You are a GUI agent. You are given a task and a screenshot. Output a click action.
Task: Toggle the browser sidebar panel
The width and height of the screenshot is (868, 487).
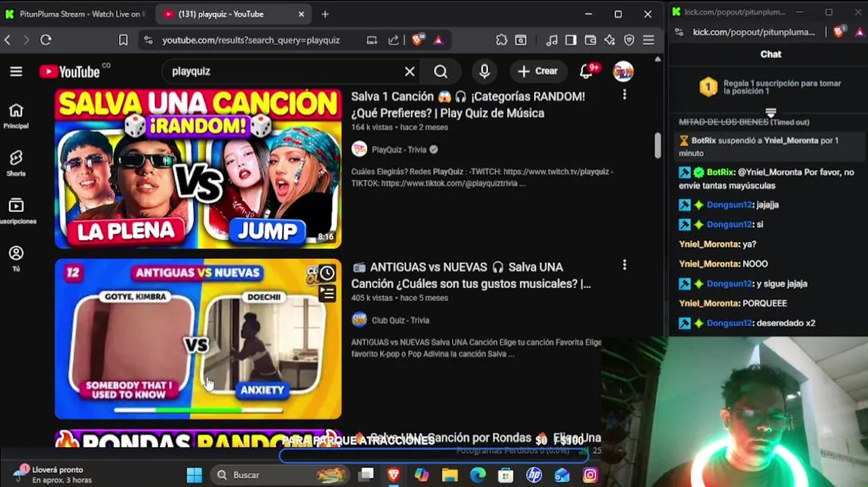571,40
